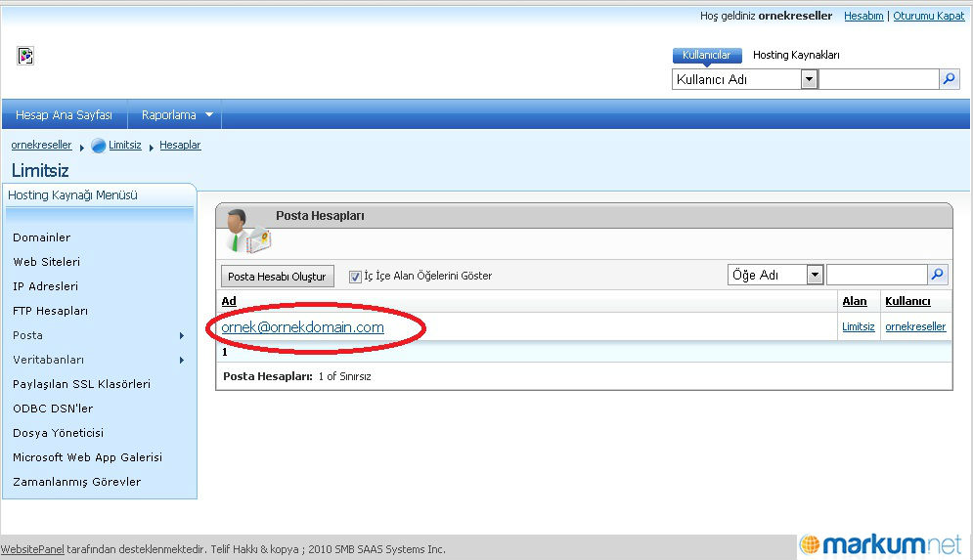The width and height of the screenshot is (973, 560).
Task: Click ornekreseller in the Kullanıcı column
Action: coord(915,326)
